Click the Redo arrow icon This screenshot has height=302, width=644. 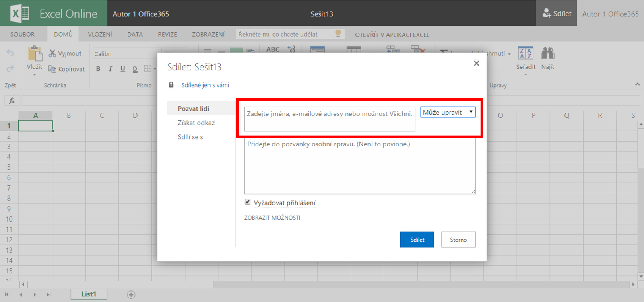[x=10, y=69]
